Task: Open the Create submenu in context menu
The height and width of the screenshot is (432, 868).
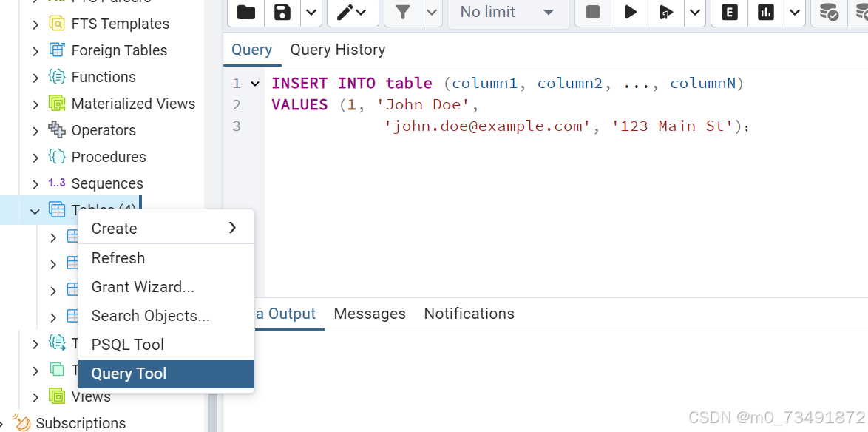Action: [166, 228]
